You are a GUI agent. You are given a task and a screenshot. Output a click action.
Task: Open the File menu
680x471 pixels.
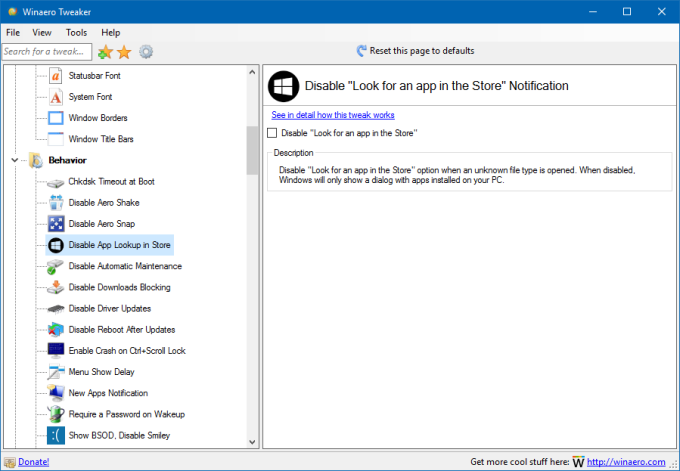click(13, 32)
